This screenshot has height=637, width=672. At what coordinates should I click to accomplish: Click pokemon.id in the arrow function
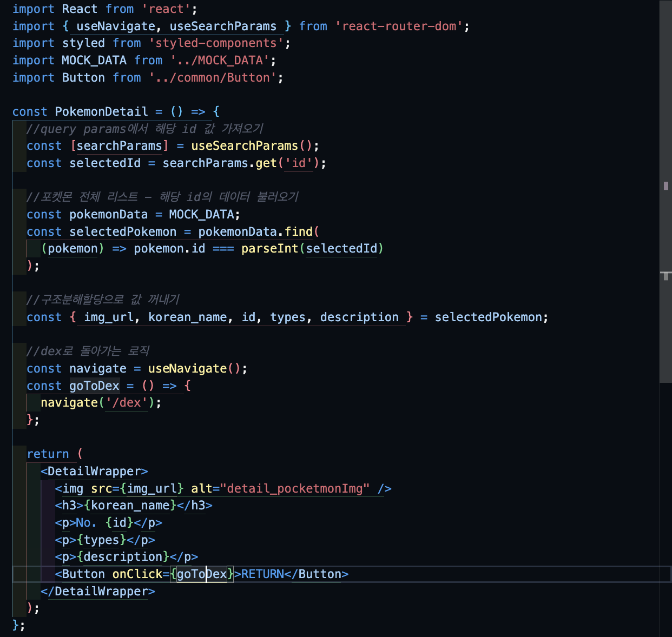[169, 249]
